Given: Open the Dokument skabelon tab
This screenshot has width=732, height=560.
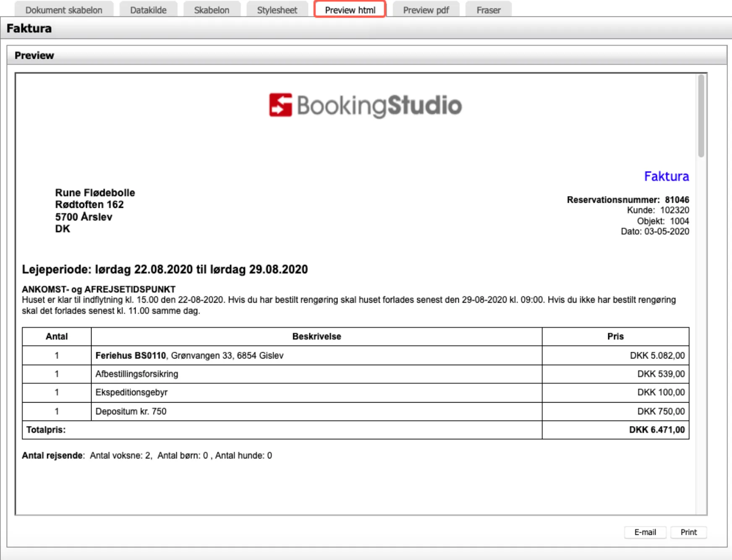Looking at the screenshot, I should [64, 10].
